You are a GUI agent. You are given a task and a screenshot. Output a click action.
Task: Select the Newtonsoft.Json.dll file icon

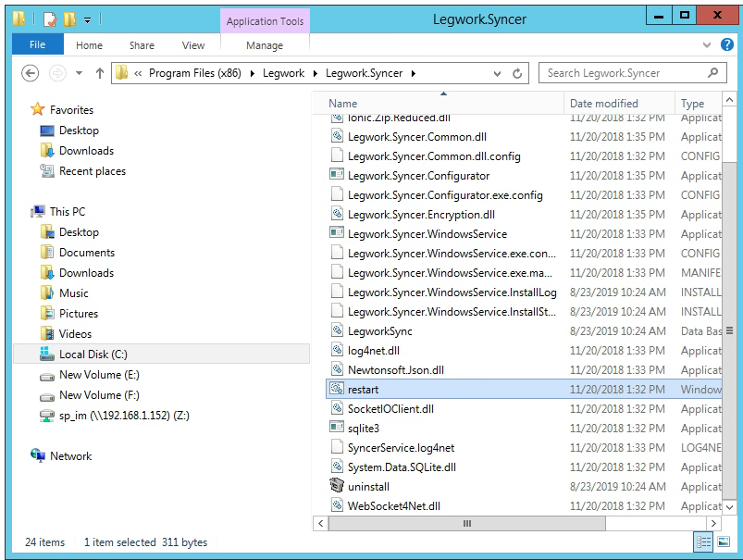(x=337, y=369)
